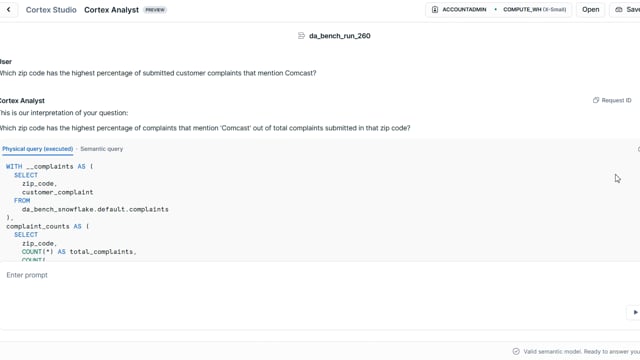The height and width of the screenshot is (360, 640).
Task: Copy the Request ID icon
Action: (596, 100)
